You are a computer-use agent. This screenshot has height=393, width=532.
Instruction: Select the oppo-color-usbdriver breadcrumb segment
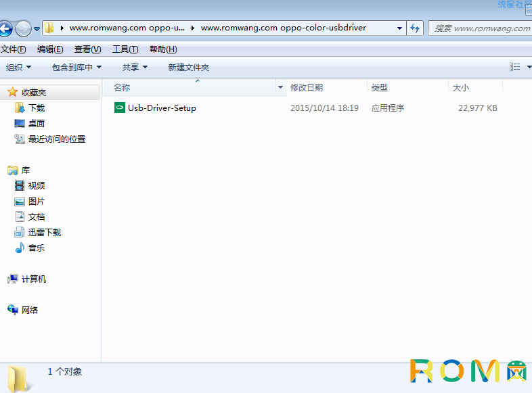tap(284, 28)
